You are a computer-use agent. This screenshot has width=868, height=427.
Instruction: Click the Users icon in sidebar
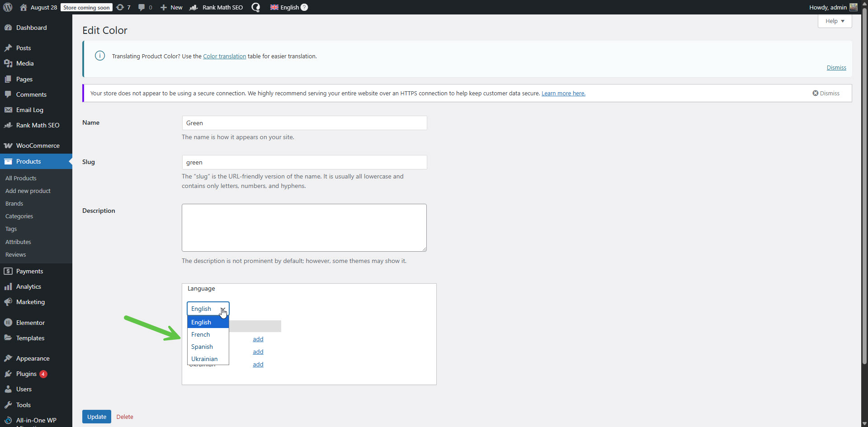point(8,389)
